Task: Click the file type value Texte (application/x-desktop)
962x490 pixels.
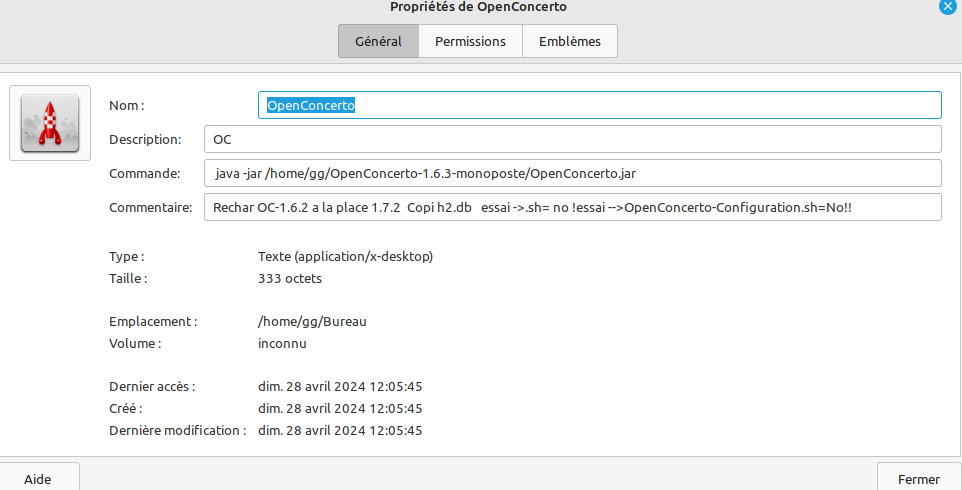Action: click(x=345, y=257)
